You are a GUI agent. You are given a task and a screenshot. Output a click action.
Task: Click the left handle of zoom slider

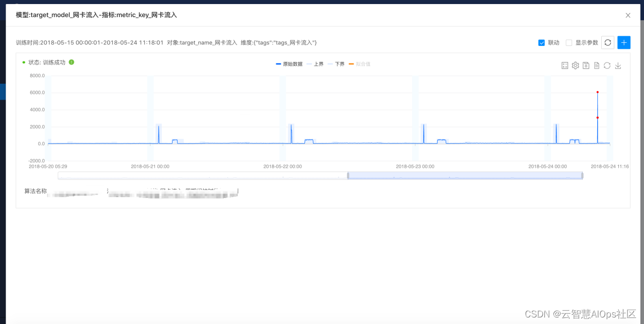point(348,175)
